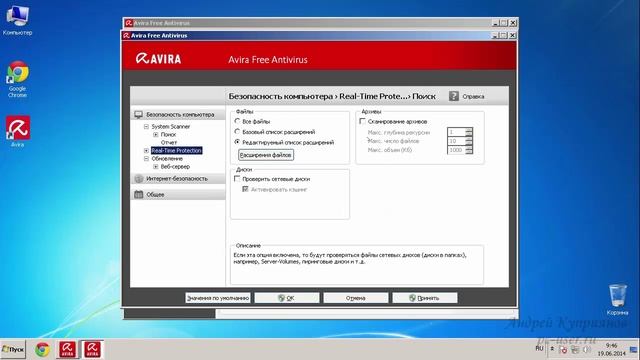Click the Справка help question mark icon
This screenshot has width=640, height=360.
point(453,96)
